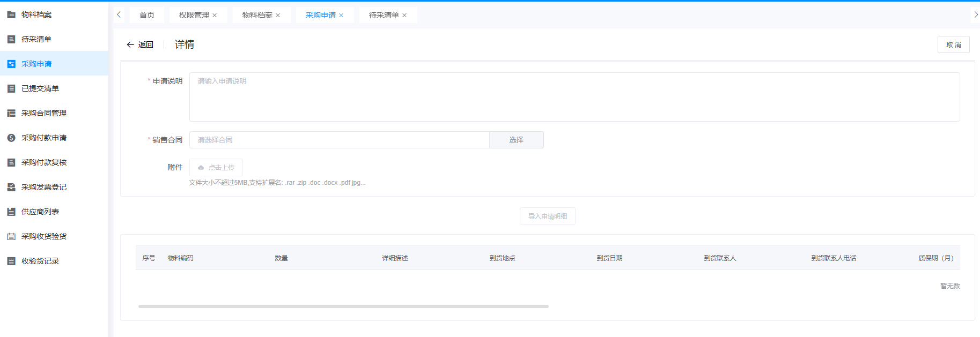Click the 供应商列表 sidebar icon
This screenshot has width=980, height=337.
point(11,212)
